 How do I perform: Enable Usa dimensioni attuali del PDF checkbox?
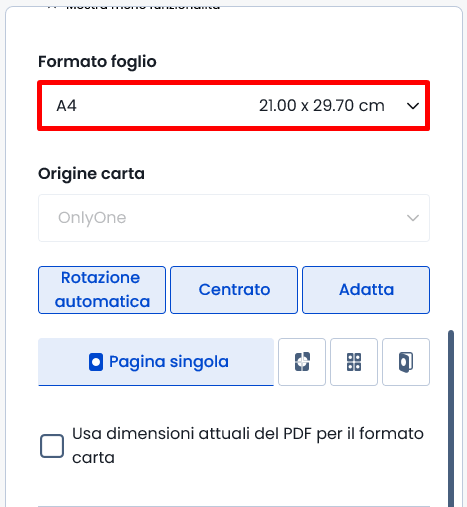pyautogui.click(x=52, y=446)
